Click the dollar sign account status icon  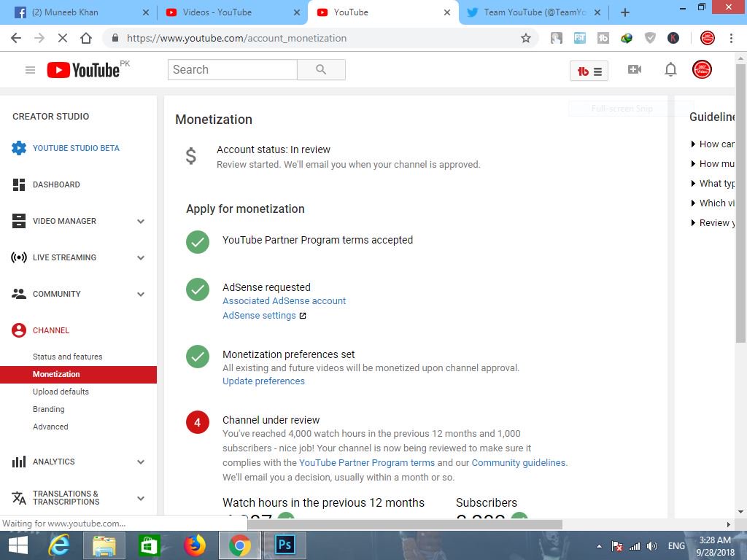click(x=190, y=156)
